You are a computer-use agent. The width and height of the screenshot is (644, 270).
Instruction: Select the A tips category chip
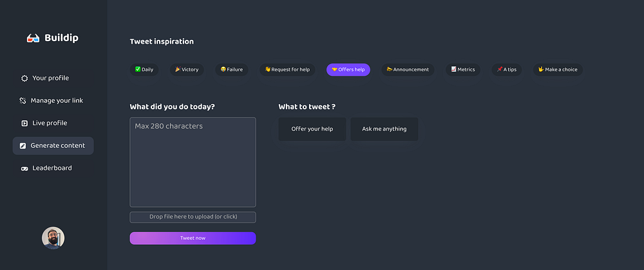tap(506, 69)
